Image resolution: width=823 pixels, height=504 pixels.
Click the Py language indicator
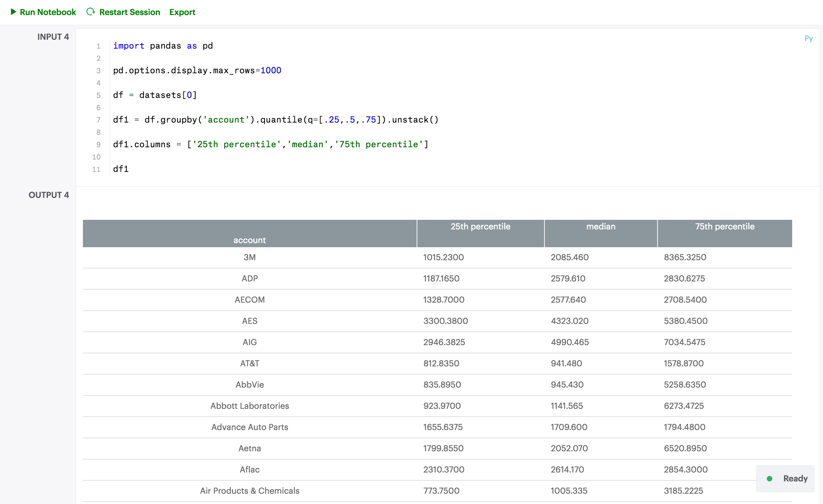(x=809, y=38)
